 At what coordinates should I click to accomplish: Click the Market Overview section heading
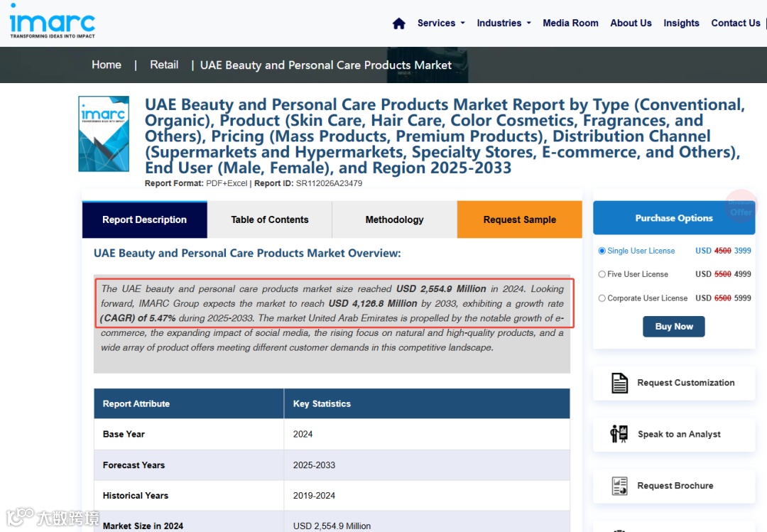click(x=247, y=253)
